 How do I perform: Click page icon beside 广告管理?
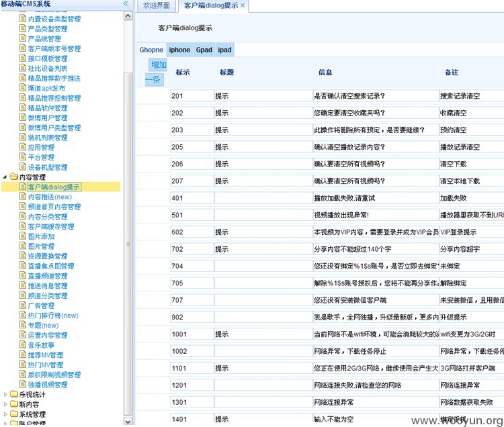pos(22,305)
